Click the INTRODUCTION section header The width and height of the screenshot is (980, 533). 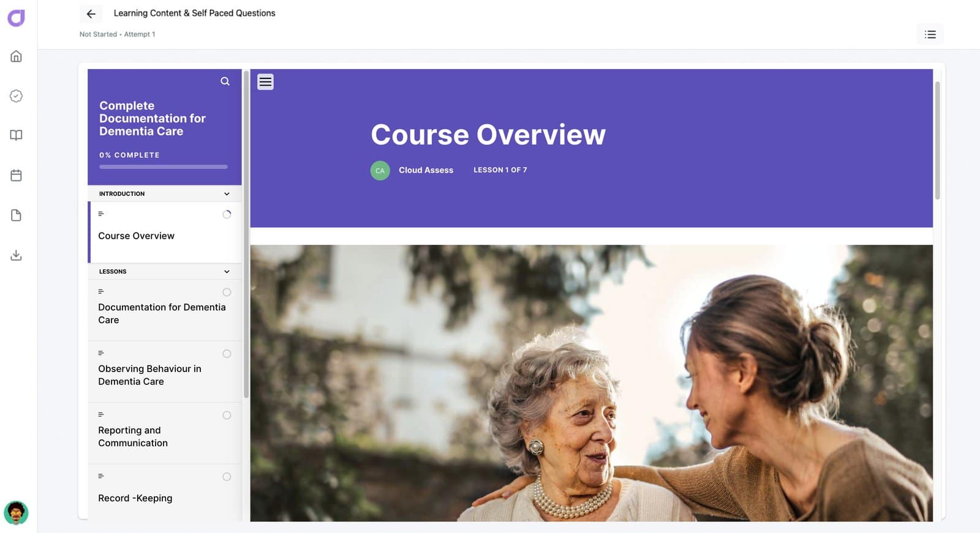[165, 193]
